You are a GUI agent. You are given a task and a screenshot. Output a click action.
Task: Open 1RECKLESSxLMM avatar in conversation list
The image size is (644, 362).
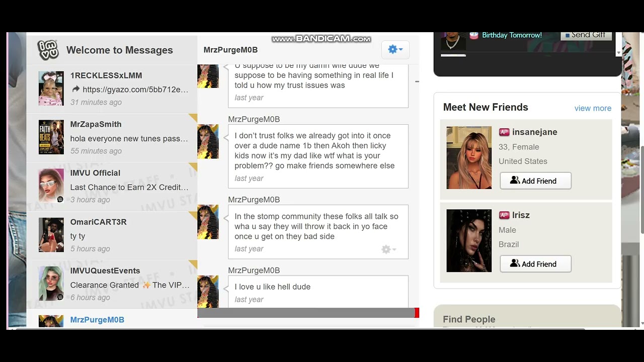pos(51,88)
